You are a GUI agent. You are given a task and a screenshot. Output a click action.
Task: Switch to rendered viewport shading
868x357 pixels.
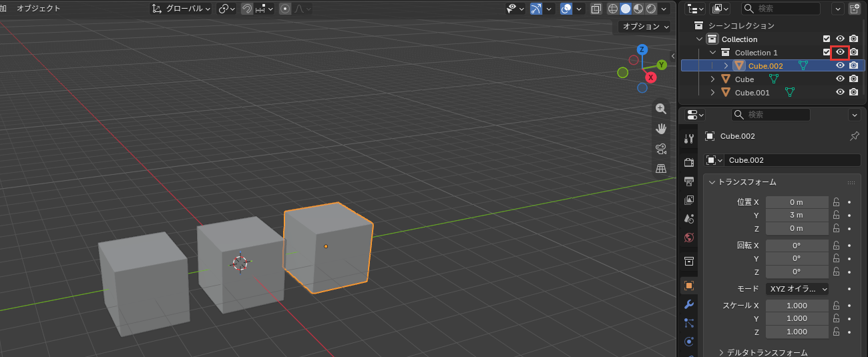651,9
